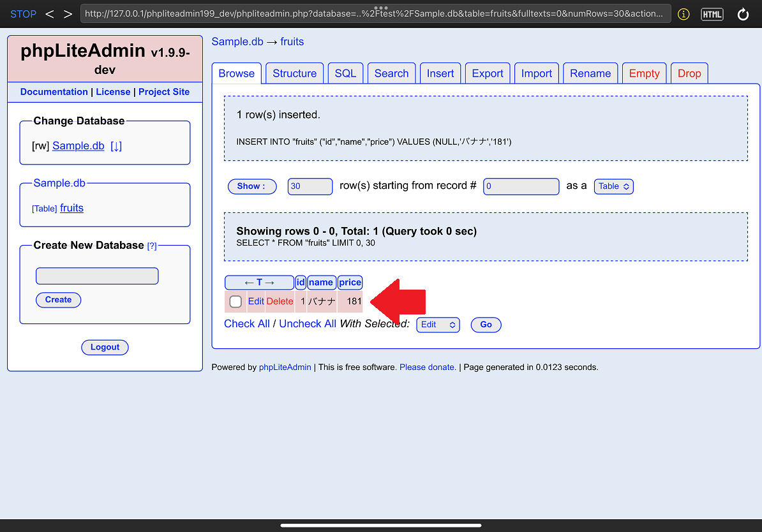The image size is (762, 532).
Task: Click the browser URL address bar
Action: pos(375,13)
